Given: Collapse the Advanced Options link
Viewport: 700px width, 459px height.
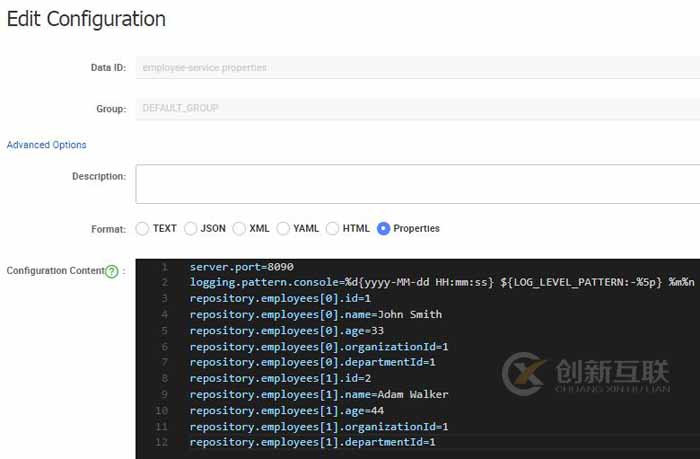Looking at the screenshot, I should 47,145.
